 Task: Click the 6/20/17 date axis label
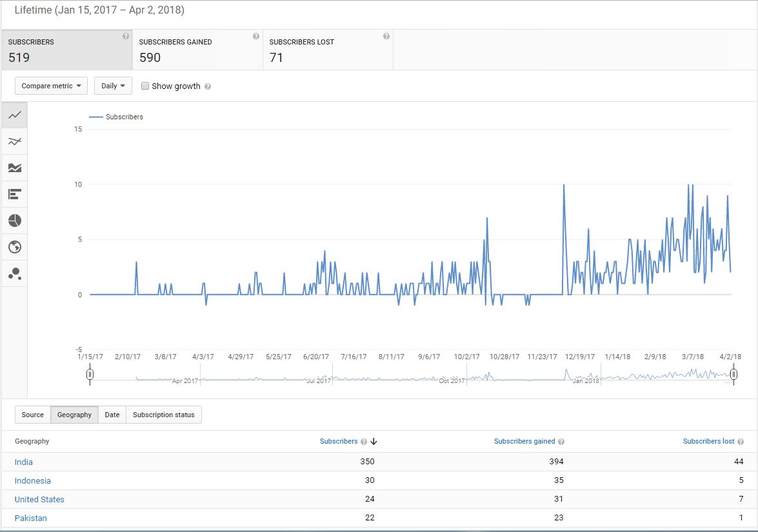point(316,357)
